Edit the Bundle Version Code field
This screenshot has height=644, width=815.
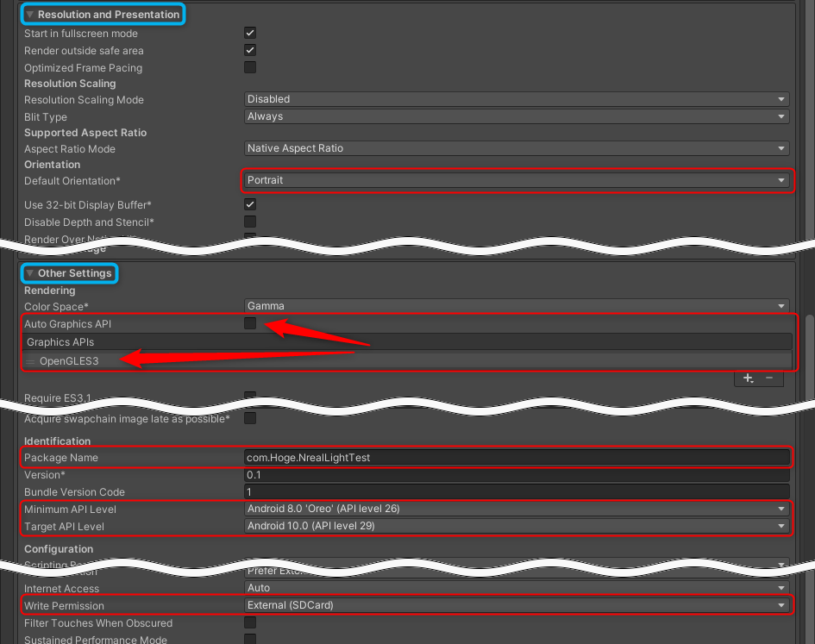(517, 491)
